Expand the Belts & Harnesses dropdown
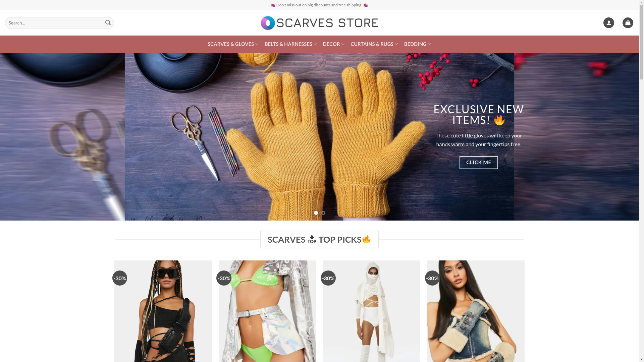644x362 pixels. pos(290,44)
